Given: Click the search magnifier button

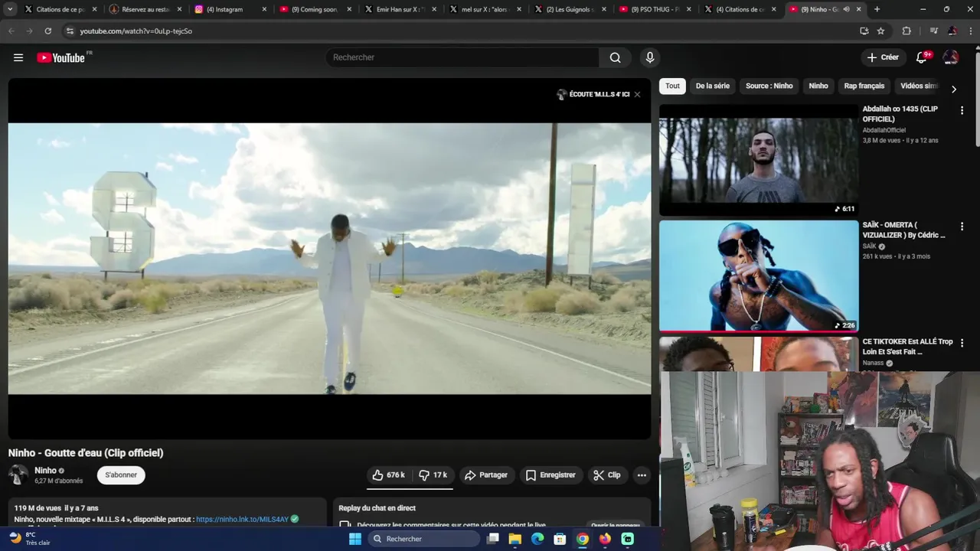Looking at the screenshot, I should point(615,57).
